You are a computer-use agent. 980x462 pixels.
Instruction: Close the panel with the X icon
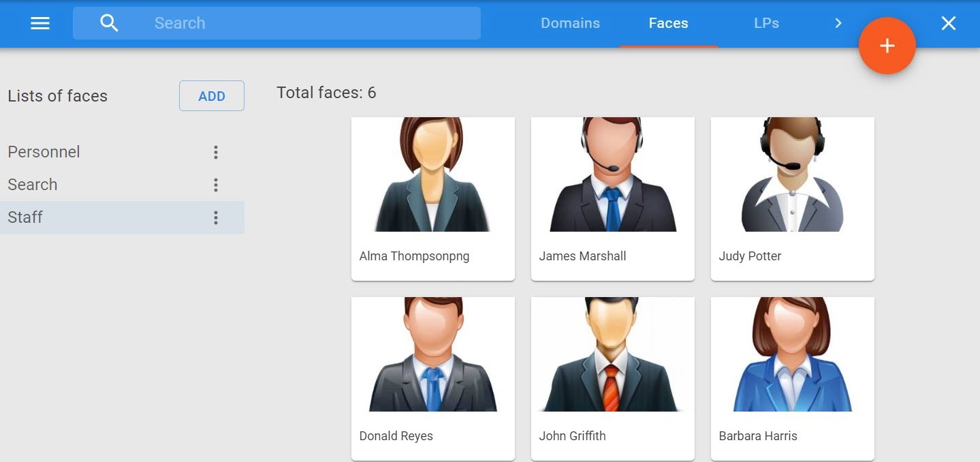(x=948, y=23)
